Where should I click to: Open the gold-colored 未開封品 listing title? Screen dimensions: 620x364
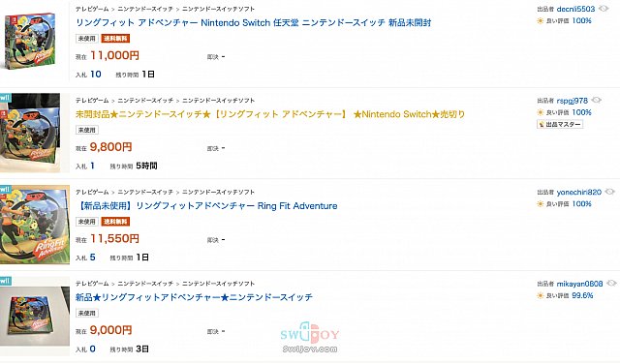tap(270, 114)
